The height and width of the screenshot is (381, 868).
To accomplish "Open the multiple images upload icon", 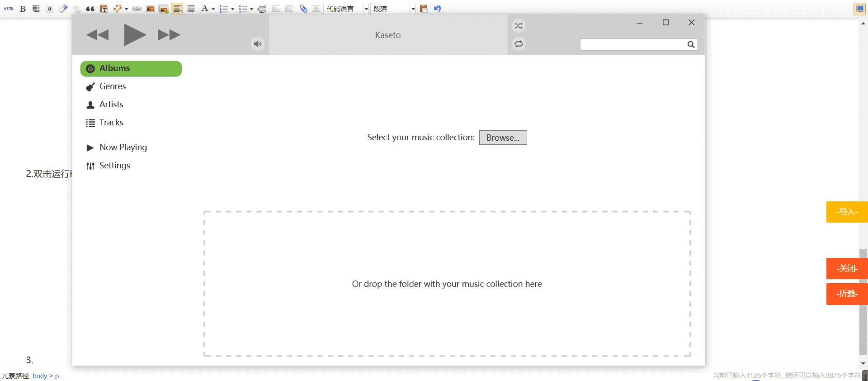I will [x=164, y=9].
